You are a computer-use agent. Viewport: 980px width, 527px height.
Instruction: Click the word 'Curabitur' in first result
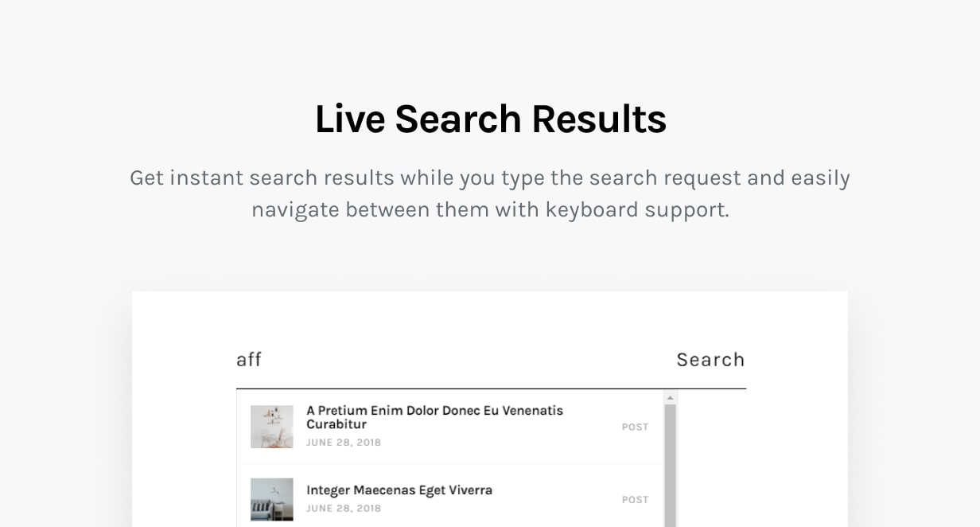point(336,424)
